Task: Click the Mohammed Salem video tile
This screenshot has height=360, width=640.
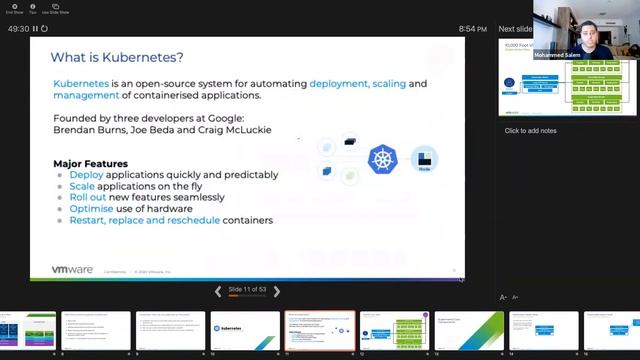Action: click(x=586, y=30)
